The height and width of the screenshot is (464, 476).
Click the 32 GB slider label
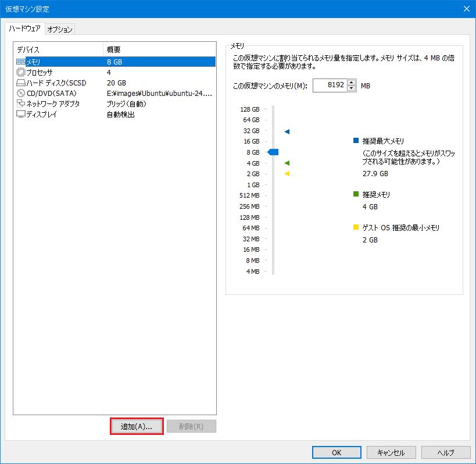[x=251, y=131]
